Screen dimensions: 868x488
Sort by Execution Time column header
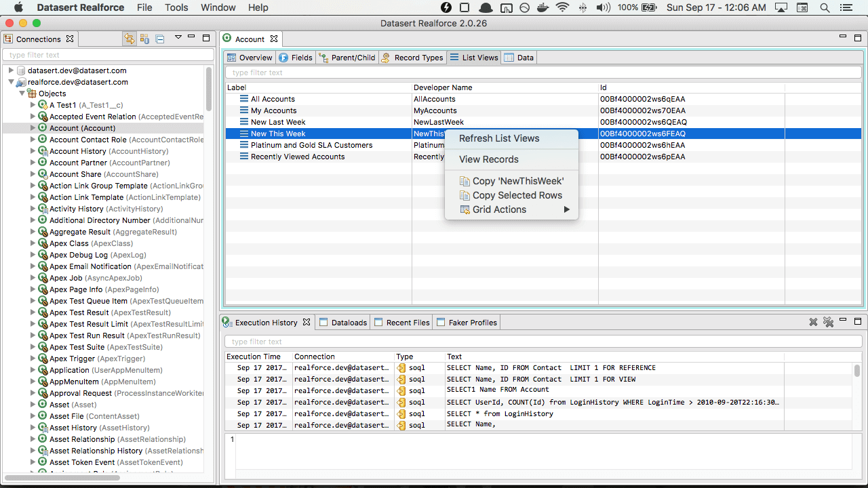point(258,357)
